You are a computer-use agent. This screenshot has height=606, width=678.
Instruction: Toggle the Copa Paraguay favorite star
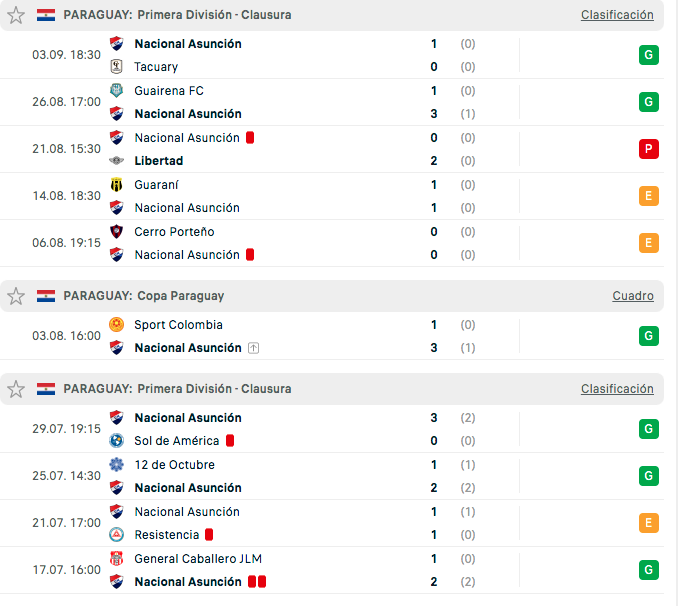tap(16, 296)
